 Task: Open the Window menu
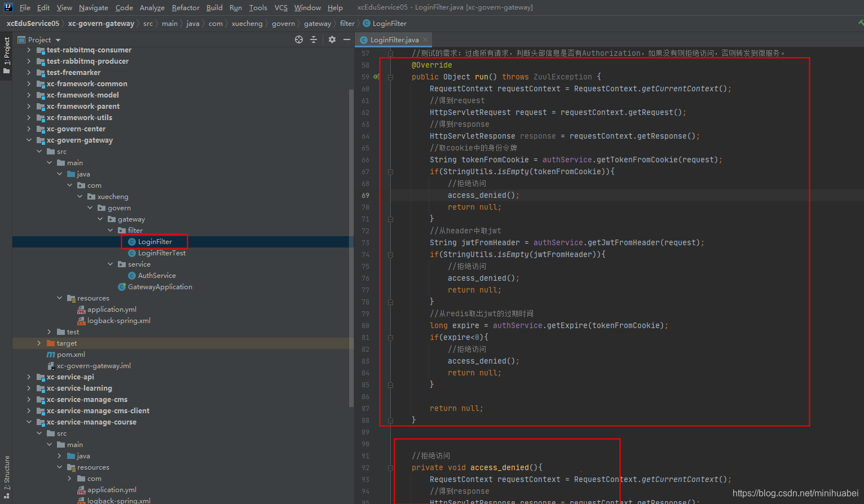coord(307,7)
